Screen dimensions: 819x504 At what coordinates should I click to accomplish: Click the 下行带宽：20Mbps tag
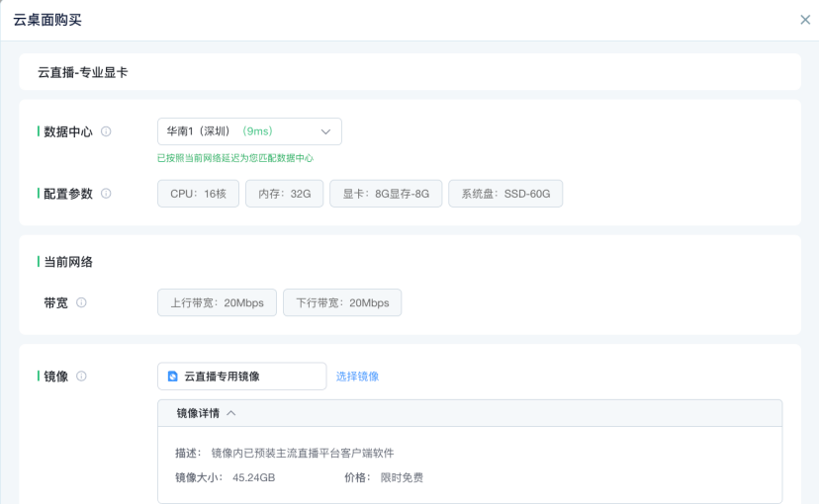[x=342, y=302]
